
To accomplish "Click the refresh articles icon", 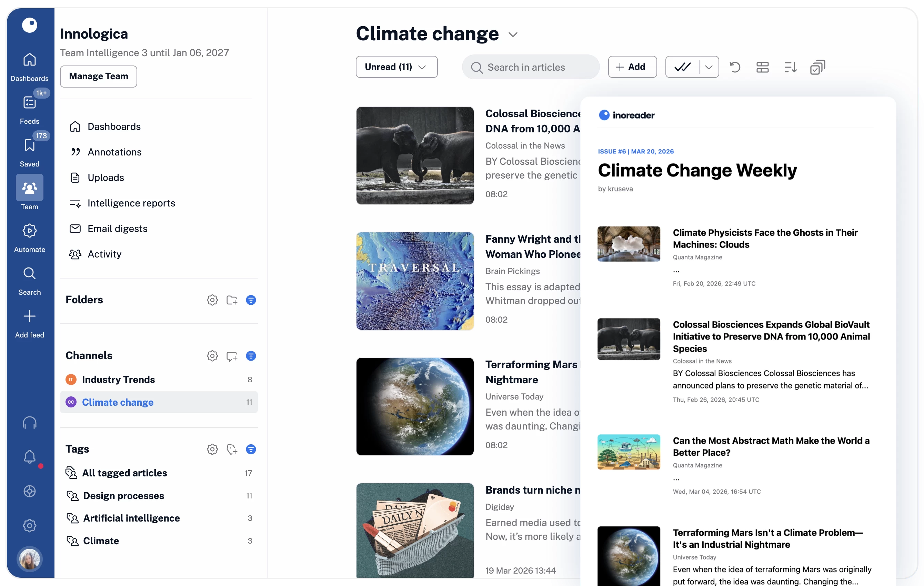I will tap(734, 67).
